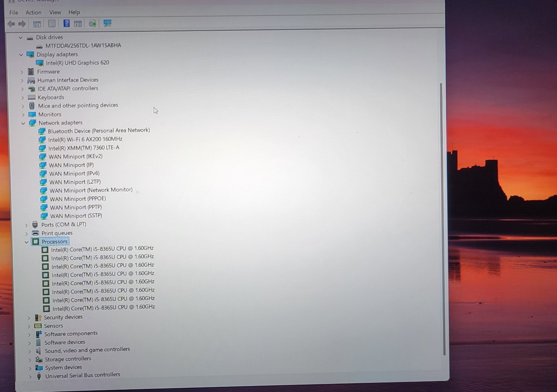Click the Back arrow toolbar icon

pos(11,24)
